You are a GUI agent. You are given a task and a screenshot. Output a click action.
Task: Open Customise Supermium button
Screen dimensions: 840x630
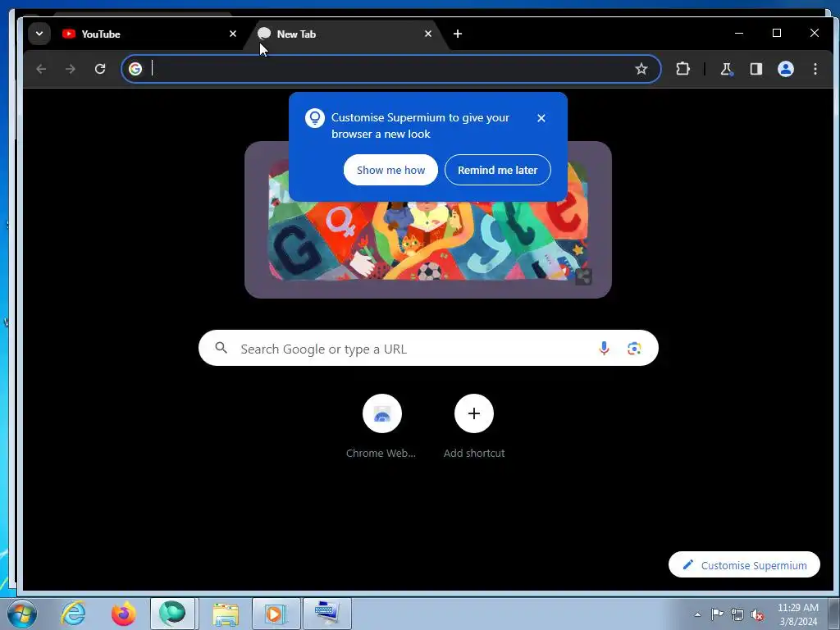(744, 564)
